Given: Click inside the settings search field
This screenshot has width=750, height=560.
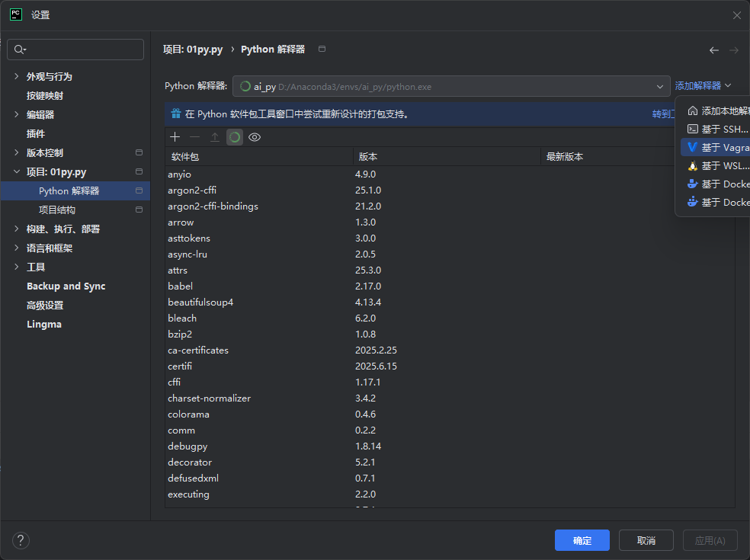Looking at the screenshot, I should pos(75,50).
